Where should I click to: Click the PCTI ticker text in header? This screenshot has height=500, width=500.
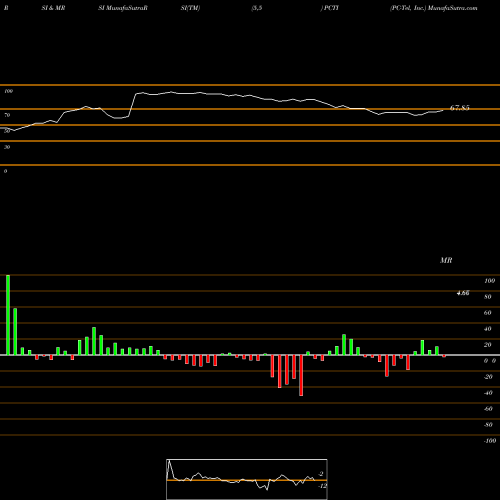[331, 8]
